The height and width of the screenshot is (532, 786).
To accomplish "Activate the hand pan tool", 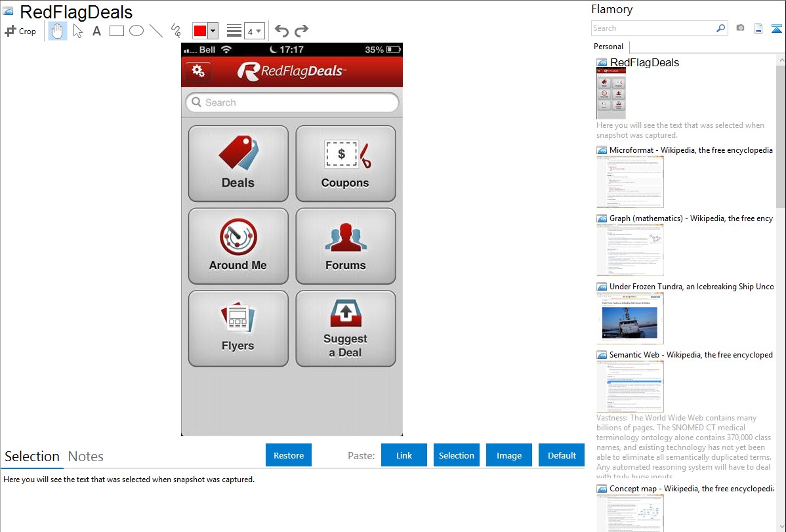I will pos(58,31).
